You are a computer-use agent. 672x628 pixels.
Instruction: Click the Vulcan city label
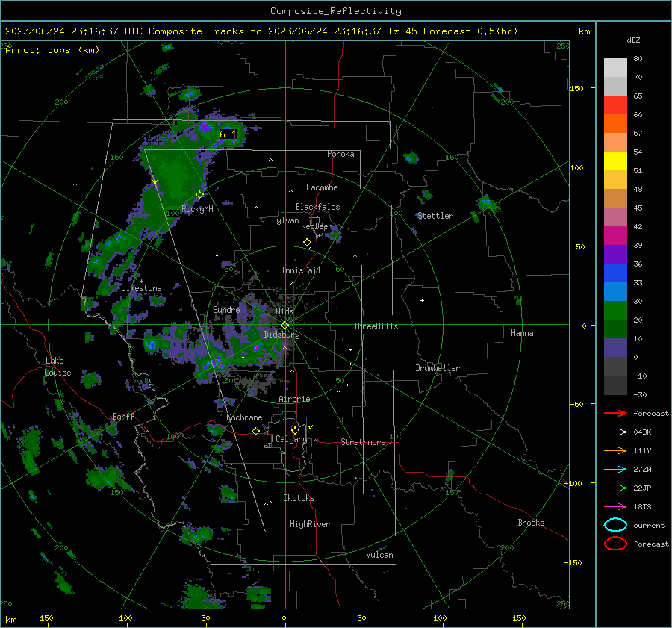coord(379,555)
